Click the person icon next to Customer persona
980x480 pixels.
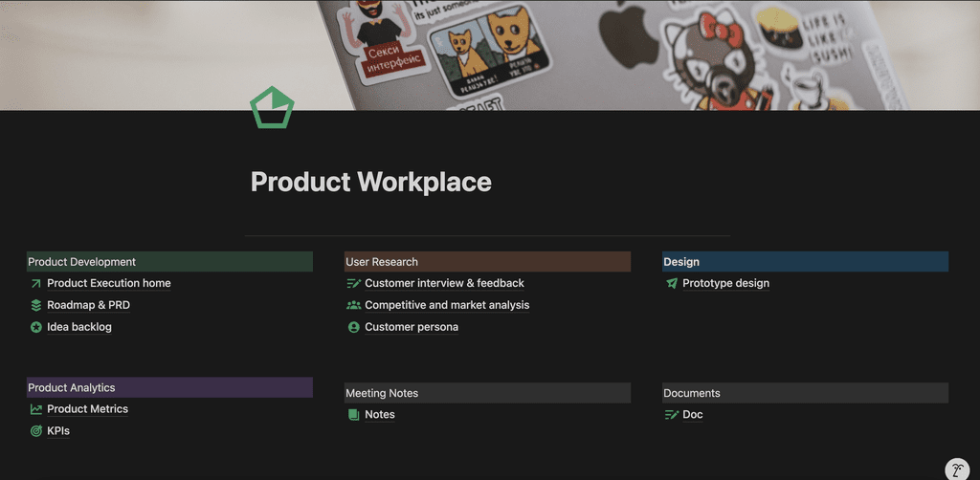pos(354,327)
